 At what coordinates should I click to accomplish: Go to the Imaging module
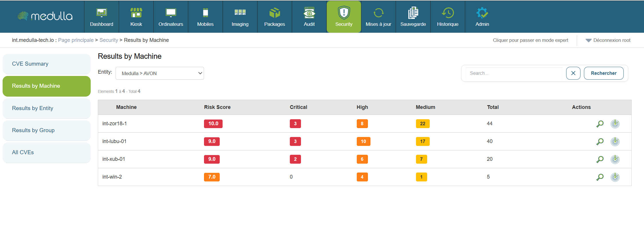point(240,17)
